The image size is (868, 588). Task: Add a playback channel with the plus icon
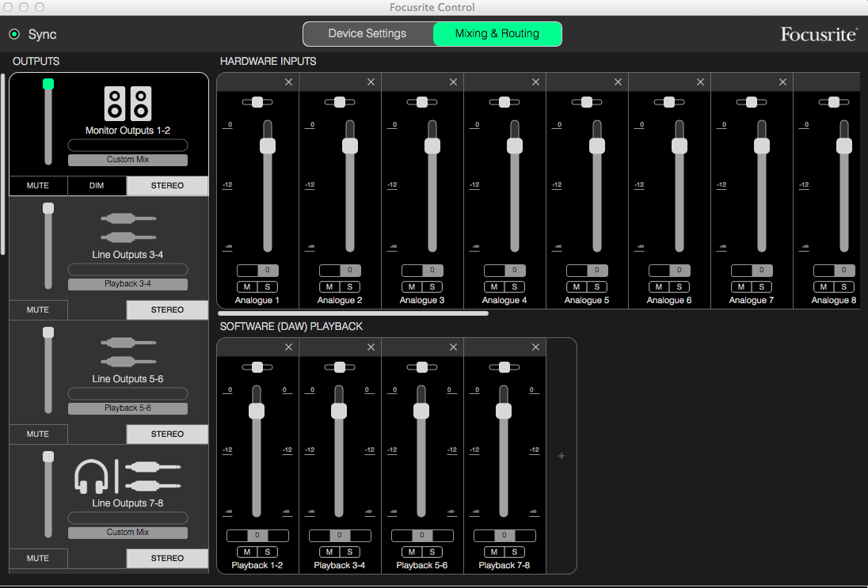pyautogui.click(x=562, y=456)
